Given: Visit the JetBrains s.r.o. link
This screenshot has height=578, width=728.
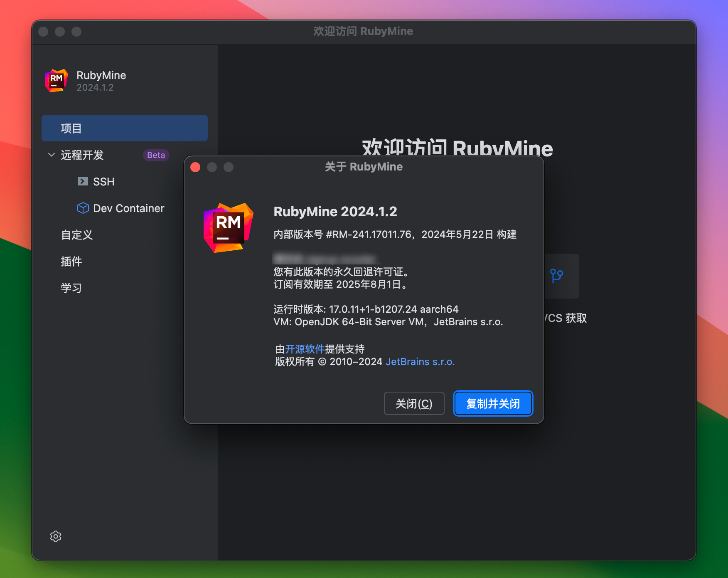Looking at the screenshot, I should coord(420,362).
